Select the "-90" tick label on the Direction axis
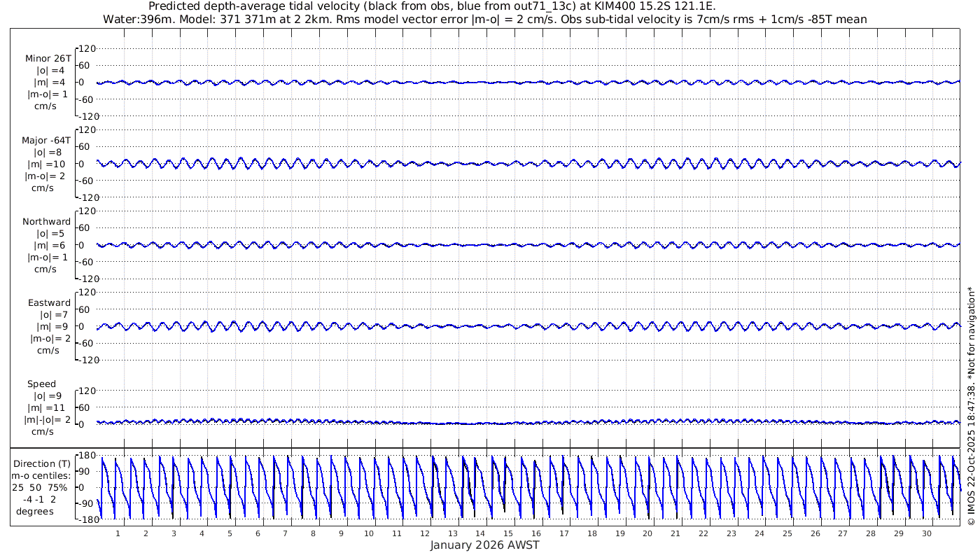980x560 pixels. (x=85, y=503)
